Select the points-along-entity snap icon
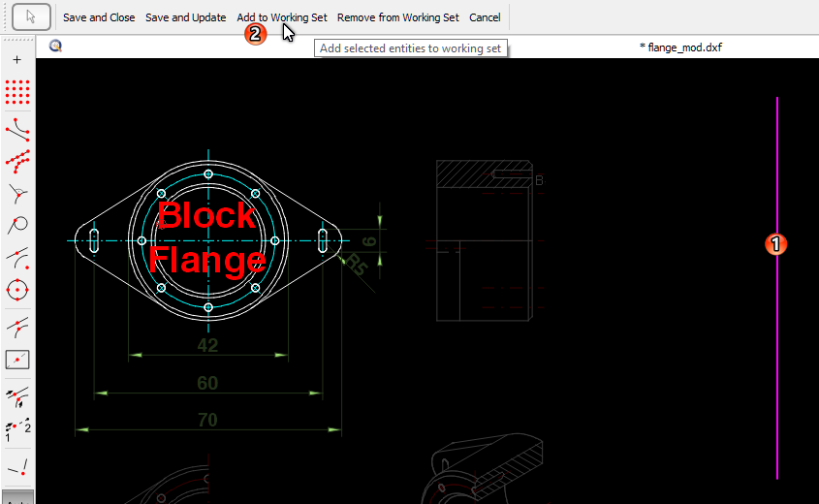819x504 pixels. pyautogui.click(x=17, y=162)
